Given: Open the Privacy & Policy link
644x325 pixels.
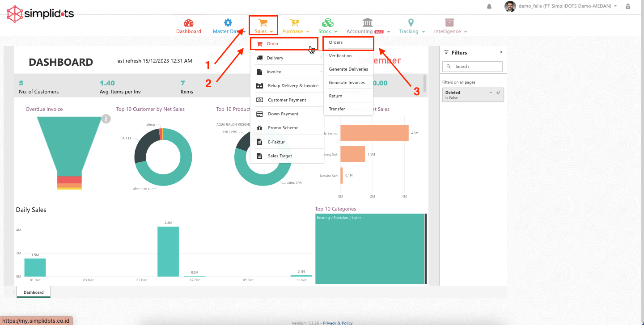Looking at the screenshot, I should point(338,323).
